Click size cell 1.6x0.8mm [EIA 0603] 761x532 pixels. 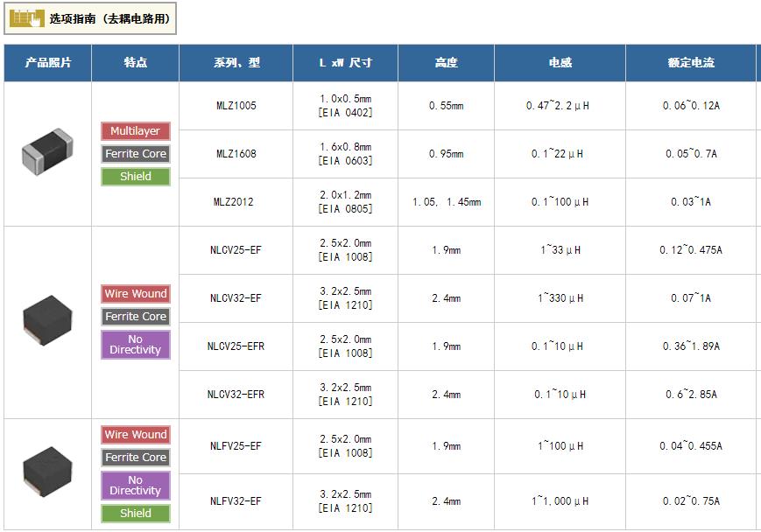[x=346, y=154]
